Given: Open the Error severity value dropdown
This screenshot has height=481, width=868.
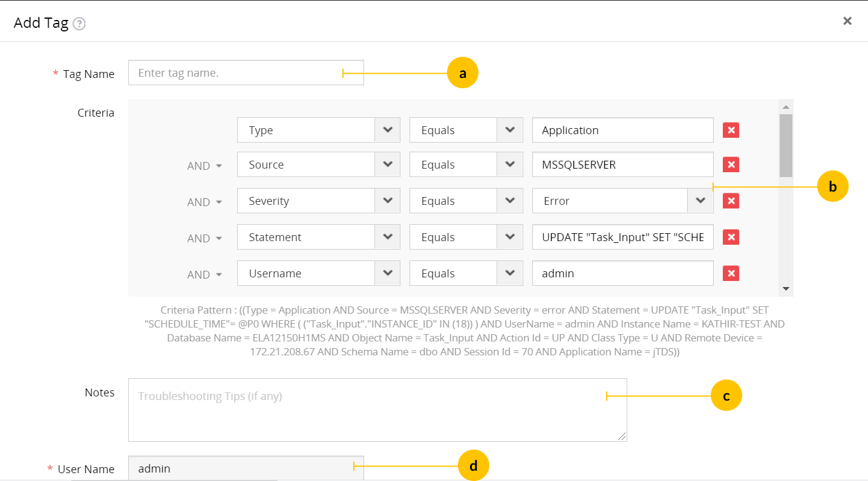Looking at the screenshot, I should (x=700, y=200).
